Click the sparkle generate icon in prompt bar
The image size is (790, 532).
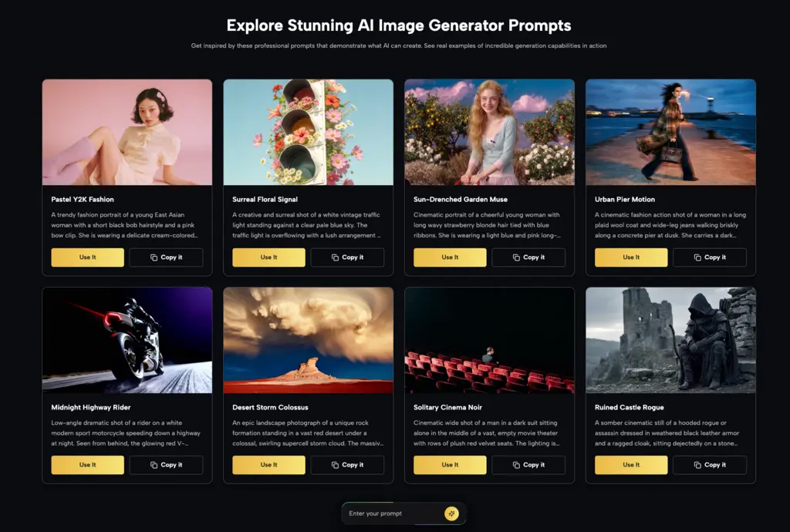click(x=451, y=513)
